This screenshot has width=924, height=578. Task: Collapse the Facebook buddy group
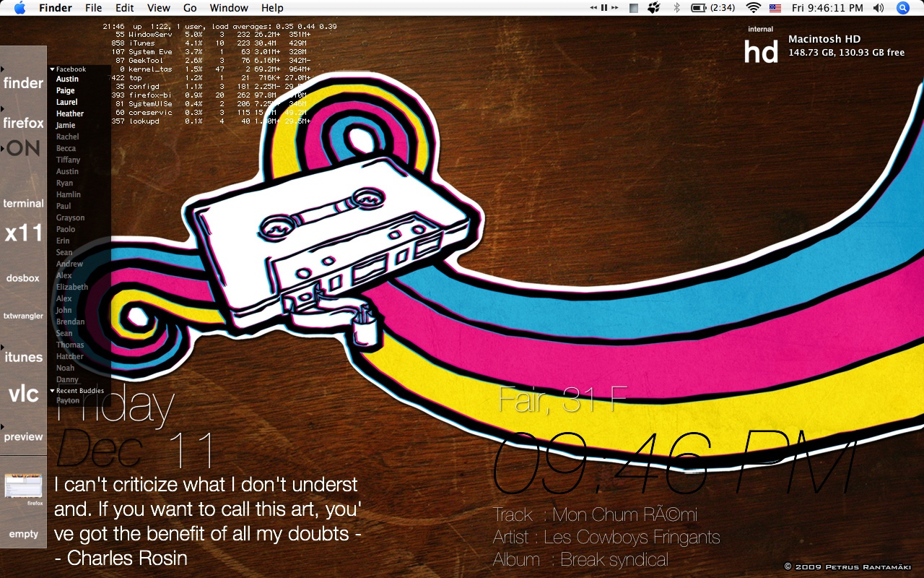[x=53, y=69]
